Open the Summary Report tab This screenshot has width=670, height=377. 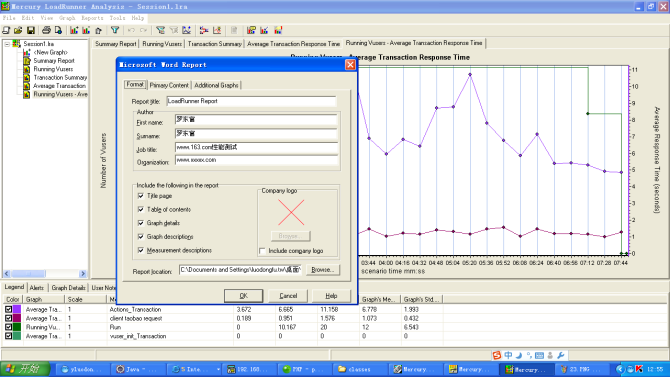[115, 44]
